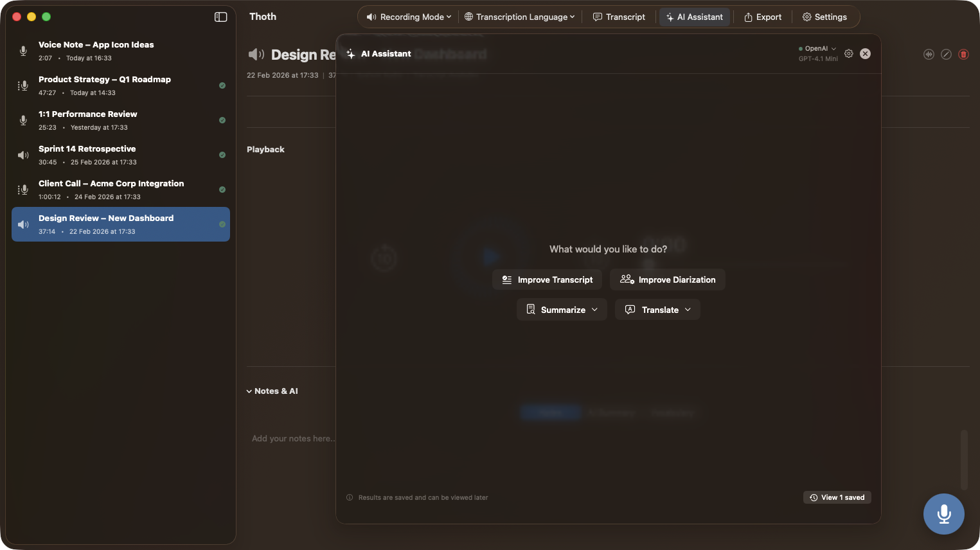Screen dimensions: 980x550
Task: Click the Improve Diarization button
Action: point(667,279)
